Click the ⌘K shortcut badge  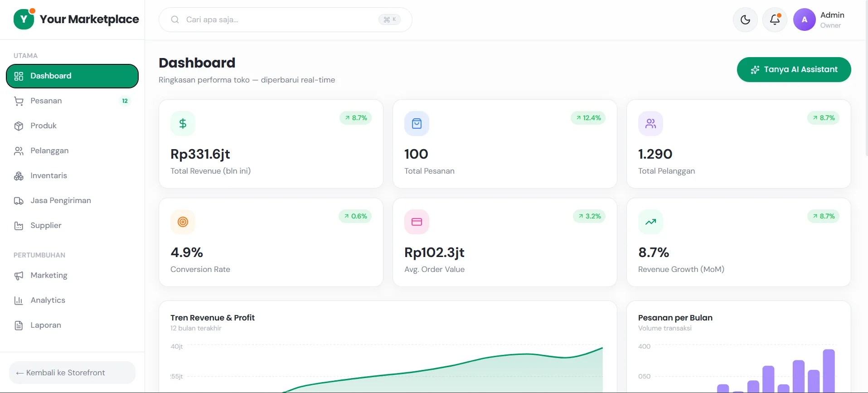pyautogui.click(x=389, y=19)
